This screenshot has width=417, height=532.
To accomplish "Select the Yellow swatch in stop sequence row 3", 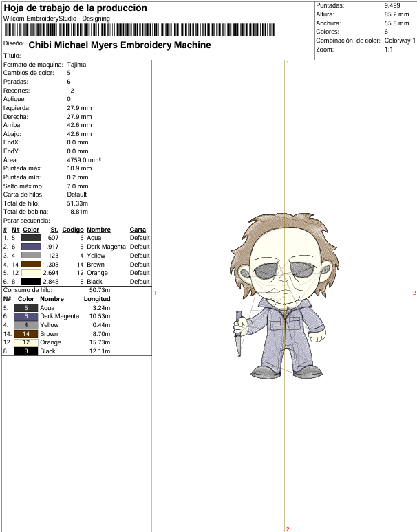I will pyautogui.click(x=31, y=256).
